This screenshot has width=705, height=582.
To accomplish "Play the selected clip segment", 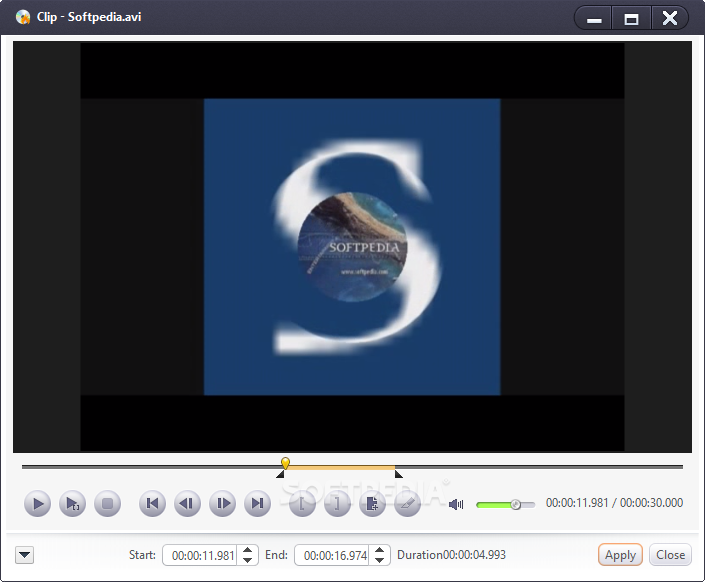I will coord(72,503).
